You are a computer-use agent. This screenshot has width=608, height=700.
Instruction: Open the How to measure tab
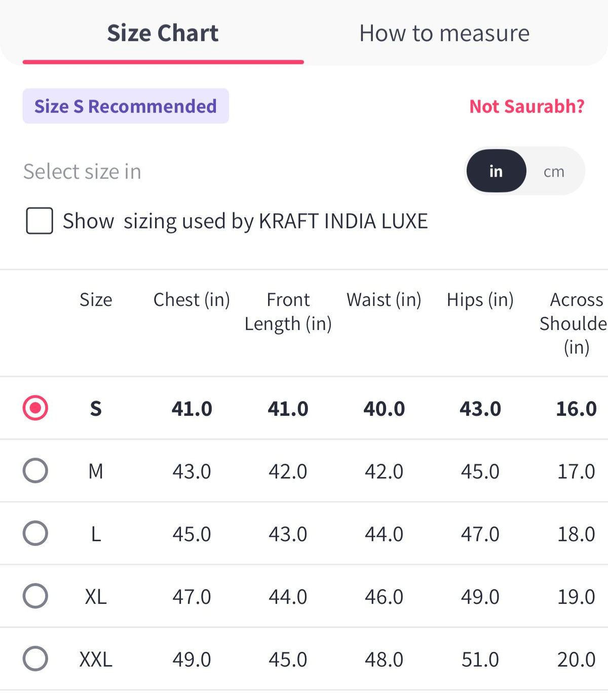pyautogui.click(x=444, y=33)
